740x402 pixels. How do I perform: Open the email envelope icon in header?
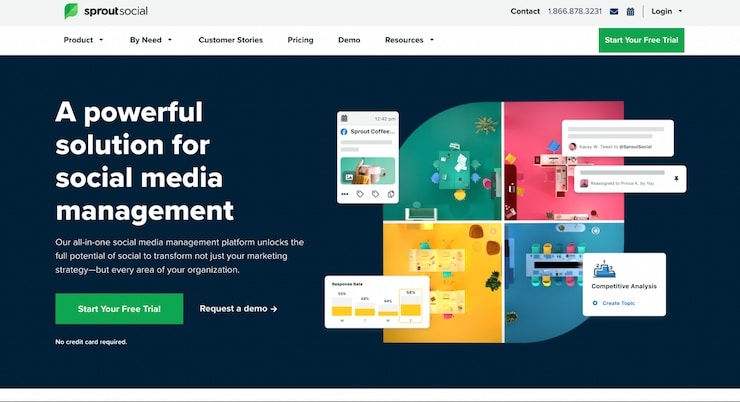click(x=614, y=11)
